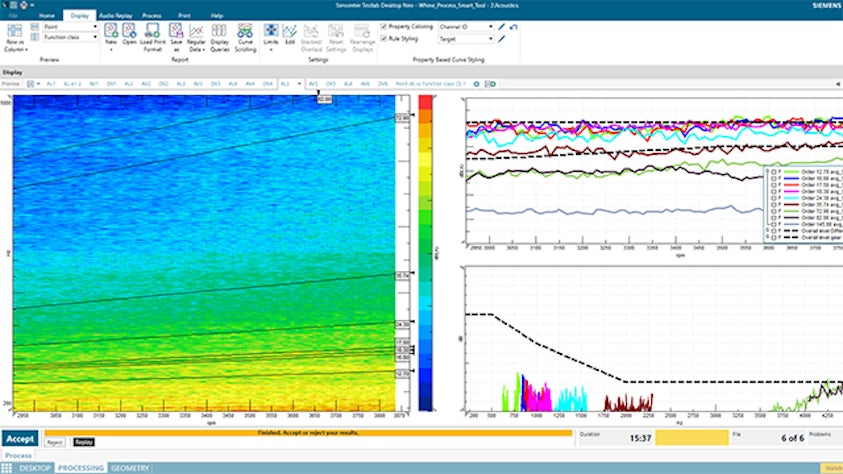Open the GEOMETRY workspace tab
This screenshot has width=843, height=474.
[x=130, y=468]
